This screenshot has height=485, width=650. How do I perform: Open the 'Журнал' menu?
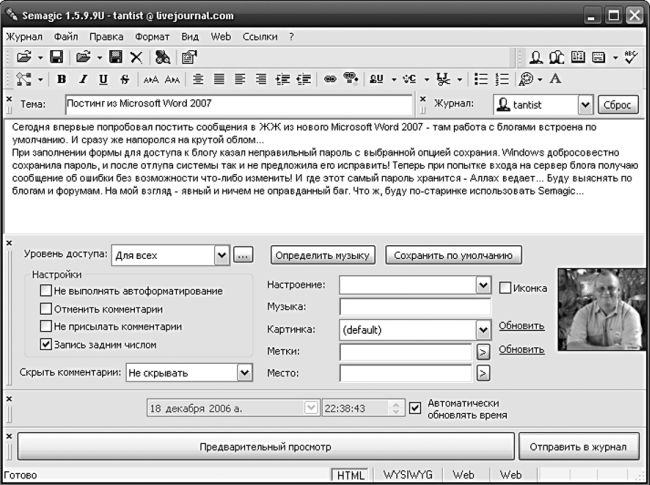[24, 36]
